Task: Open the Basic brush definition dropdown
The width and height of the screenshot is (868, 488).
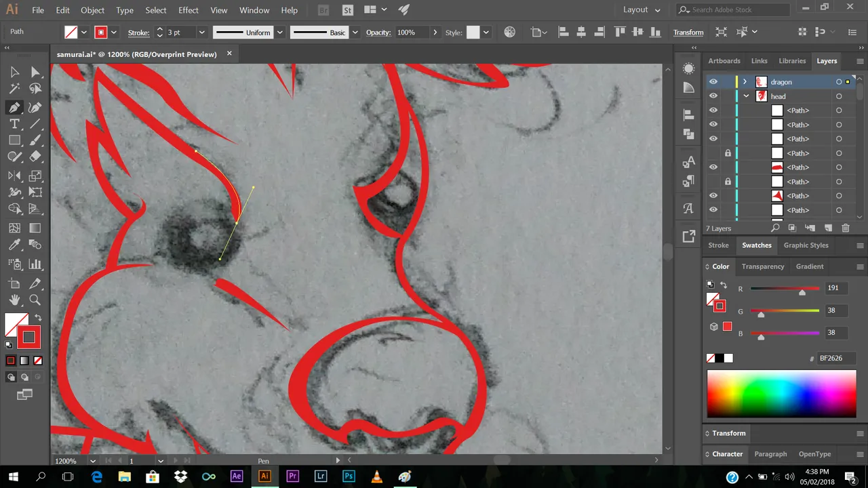Action: (355, 33)
